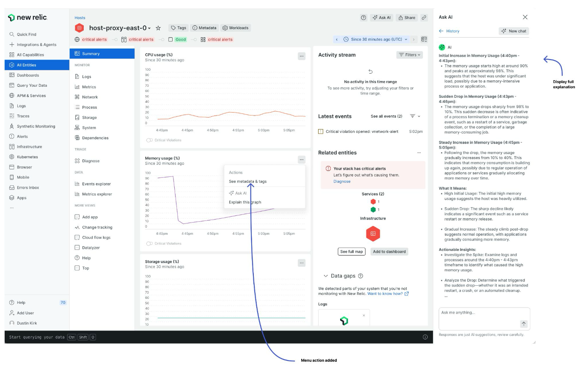588x369 pixels.
Task: Click Add to dashboard button
Action: pyautogui.click(x=389, y=251)
